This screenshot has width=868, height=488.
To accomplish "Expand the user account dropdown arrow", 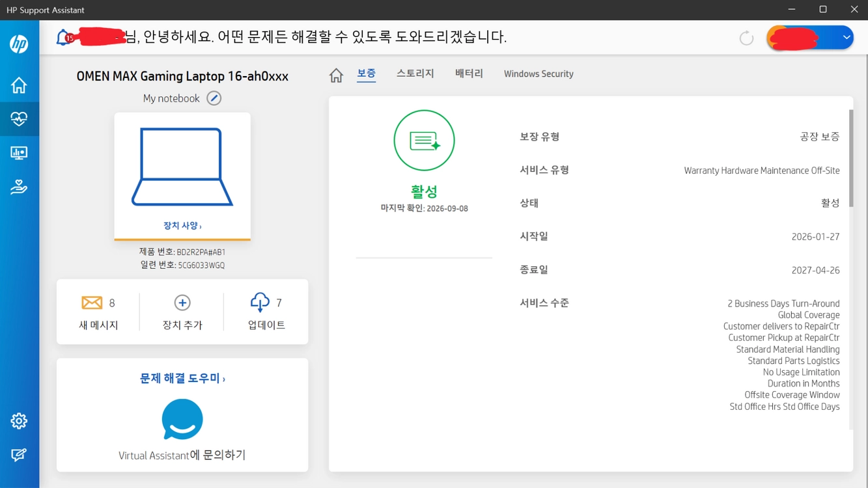I will tap(846, 38).
